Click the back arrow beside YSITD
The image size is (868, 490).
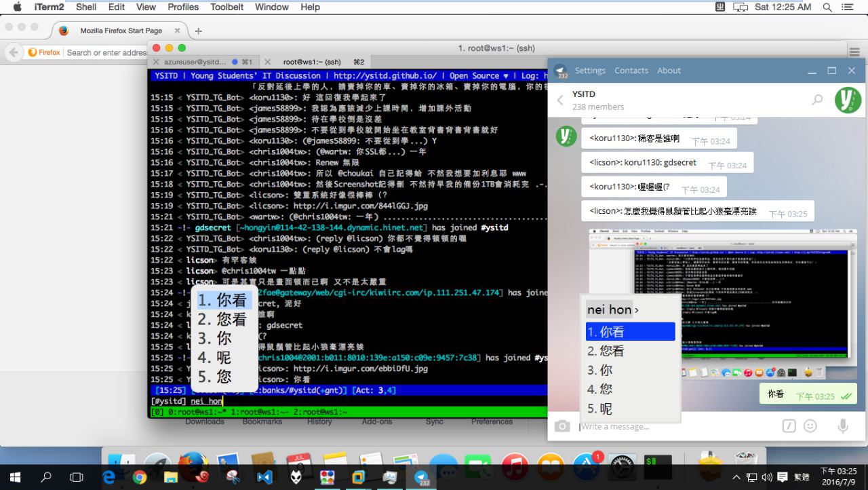click(x=560, y=100)
